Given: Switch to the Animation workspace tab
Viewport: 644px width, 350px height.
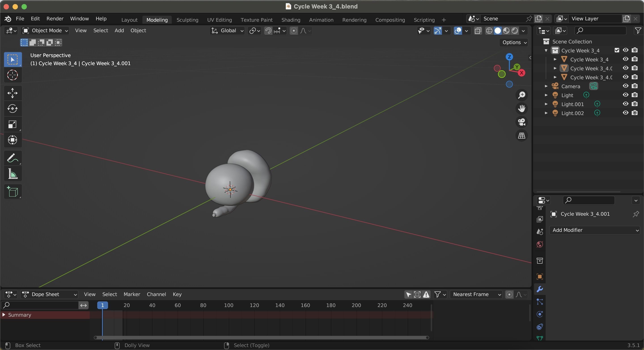Looking at the screenshot, I should click(321, 20).
